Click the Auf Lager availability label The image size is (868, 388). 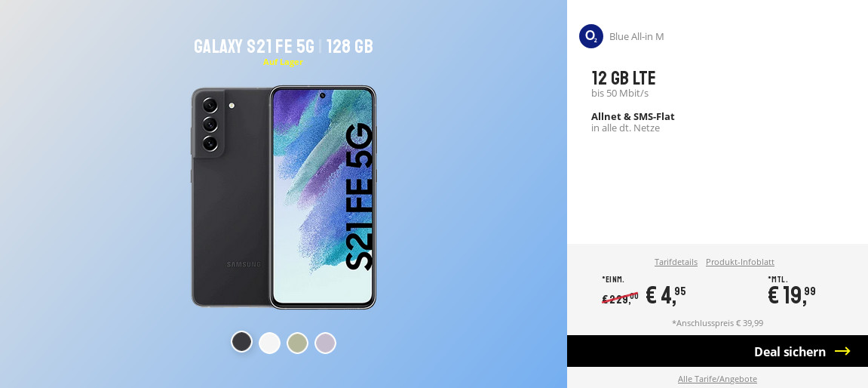coord(283,62)
